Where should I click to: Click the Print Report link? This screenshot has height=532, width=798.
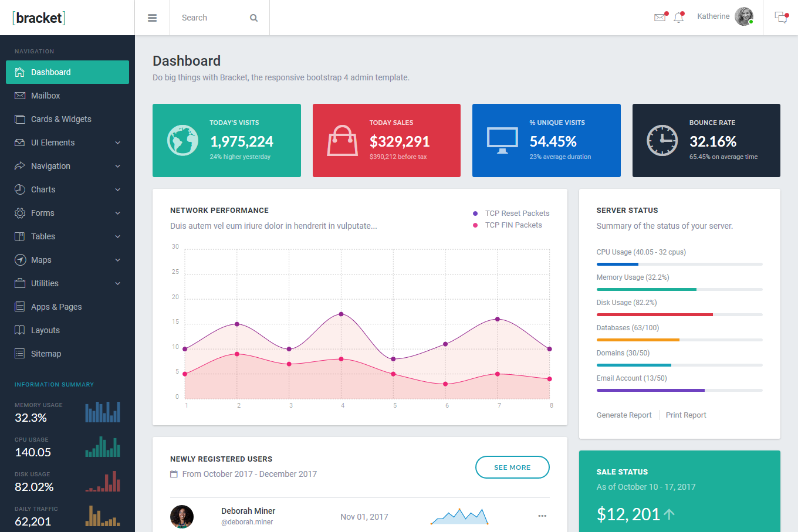(685, 415)
